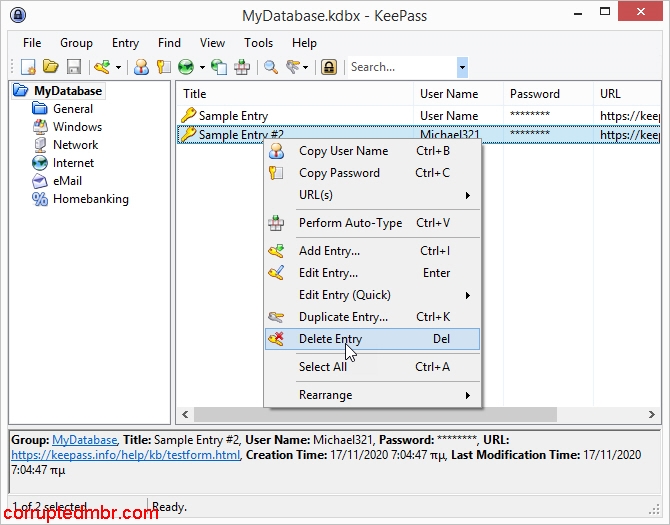Choose Add Entry... in context menu
The height and width of the screenshot is (525, 670).
pyautogui.click(x=372, y=251)
